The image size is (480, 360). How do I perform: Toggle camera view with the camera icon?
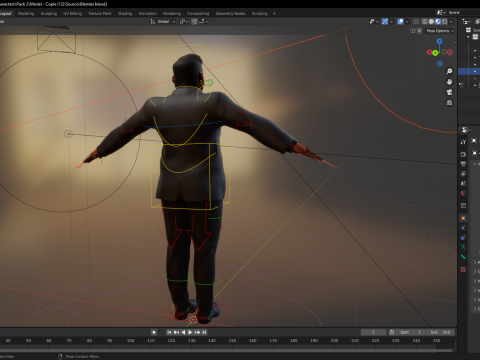click(449, 92)
